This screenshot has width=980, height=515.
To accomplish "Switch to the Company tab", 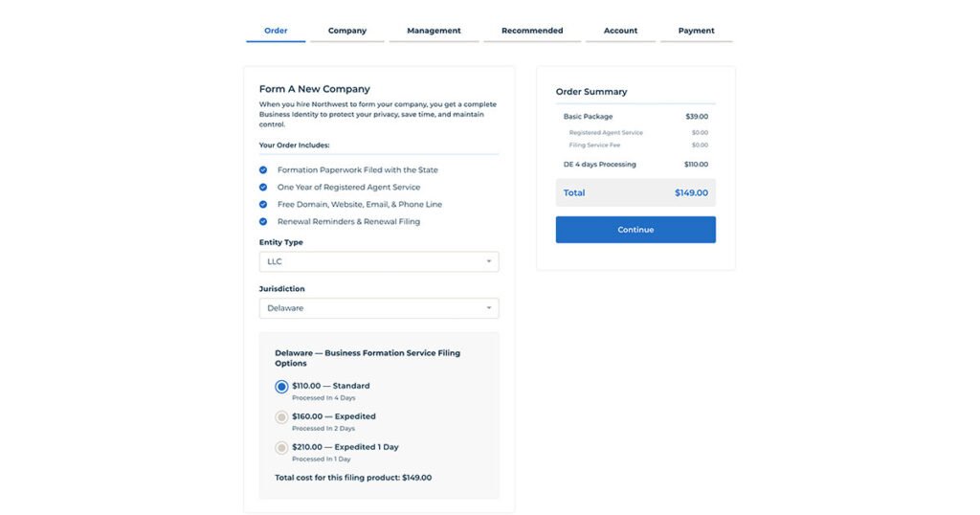I will (x=347, y=31).
